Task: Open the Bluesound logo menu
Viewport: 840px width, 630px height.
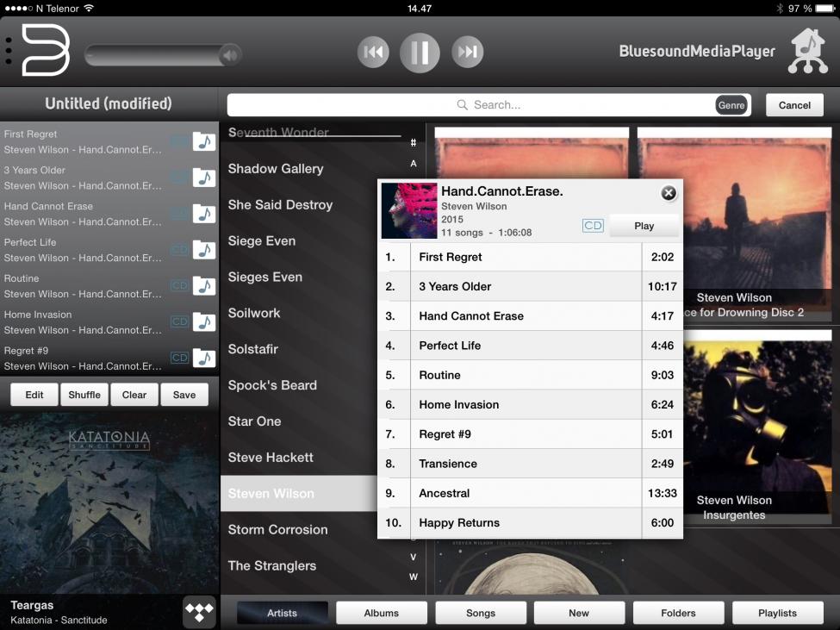Action: (46, 50)
